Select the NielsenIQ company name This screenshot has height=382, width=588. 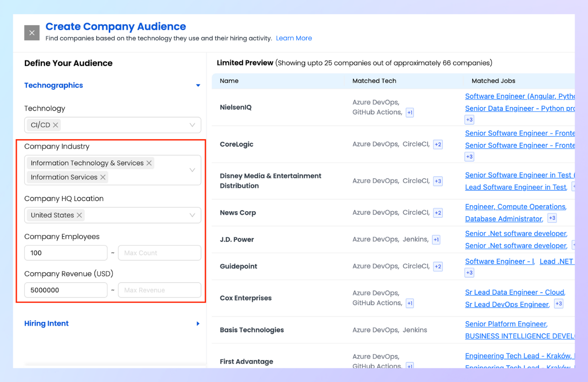(x=236, y=107)
